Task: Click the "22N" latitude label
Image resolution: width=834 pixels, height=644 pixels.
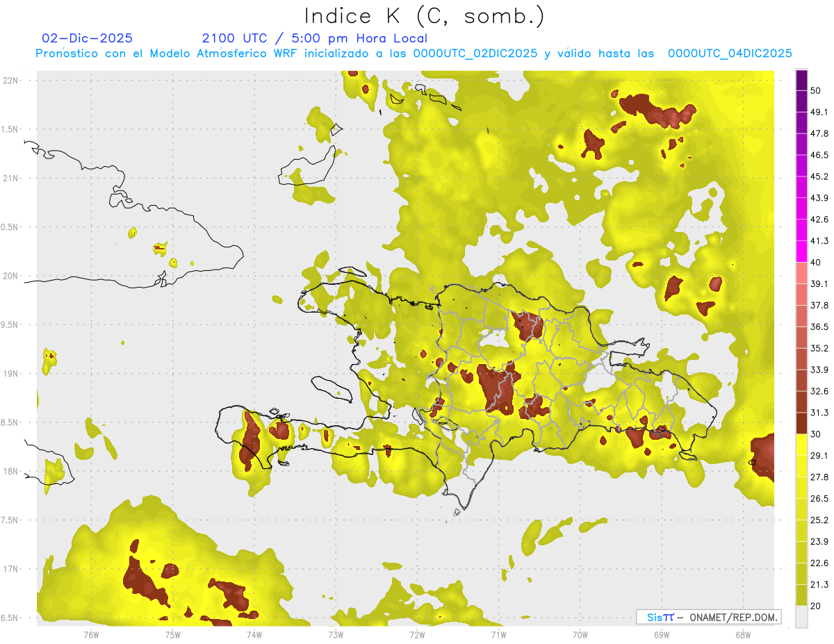Action: pos(12,80)
